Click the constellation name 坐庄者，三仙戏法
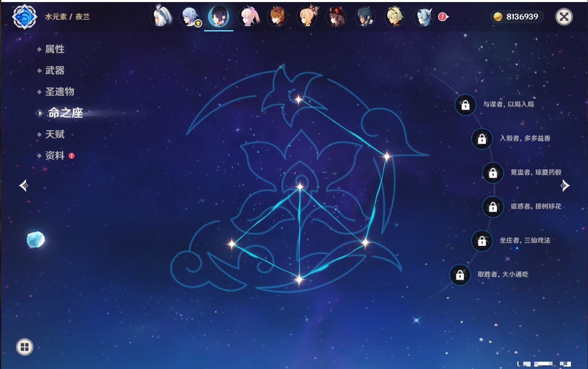 tap(525, 240)
